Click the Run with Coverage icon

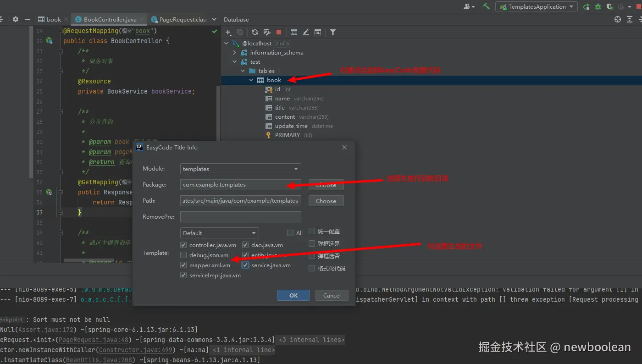(x=609, y=6)
